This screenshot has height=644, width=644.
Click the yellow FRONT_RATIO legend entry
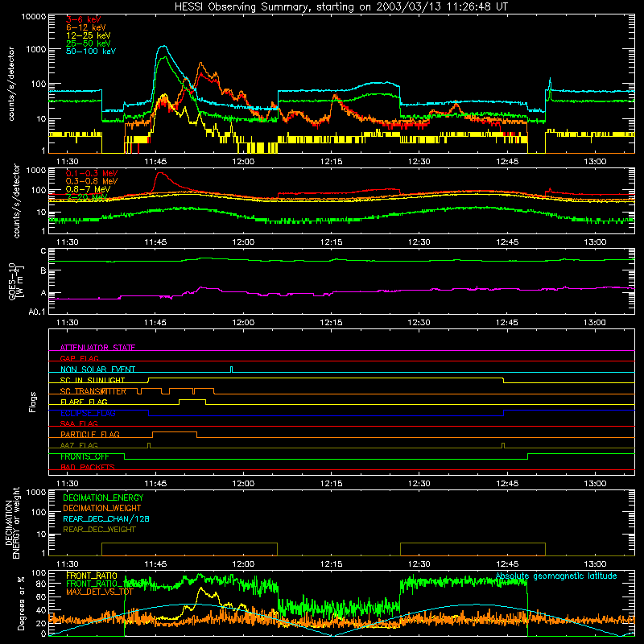[92, 576]
